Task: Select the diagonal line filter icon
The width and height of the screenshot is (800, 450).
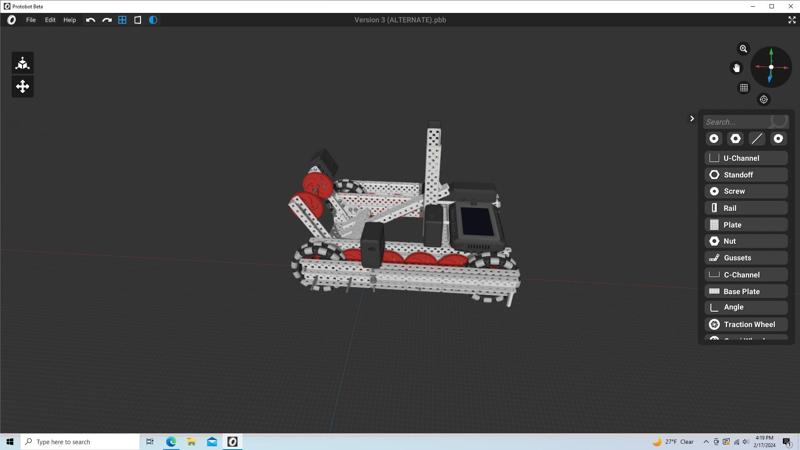Action: coord(757,138)
